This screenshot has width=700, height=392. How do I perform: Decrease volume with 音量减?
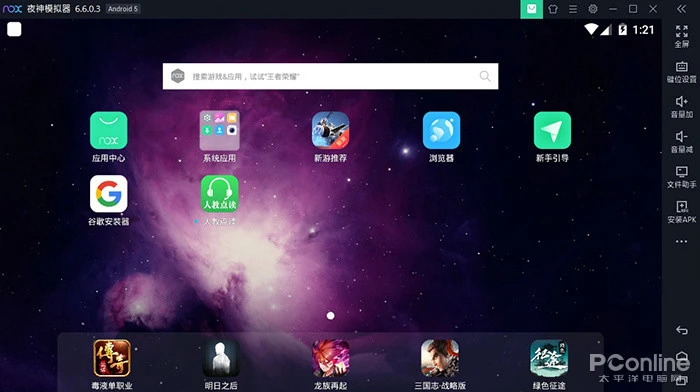681,142
